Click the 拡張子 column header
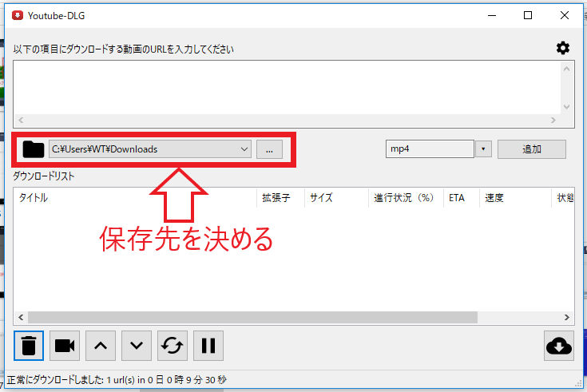Viewport: 587px width, 392px height. coord(281,198)
